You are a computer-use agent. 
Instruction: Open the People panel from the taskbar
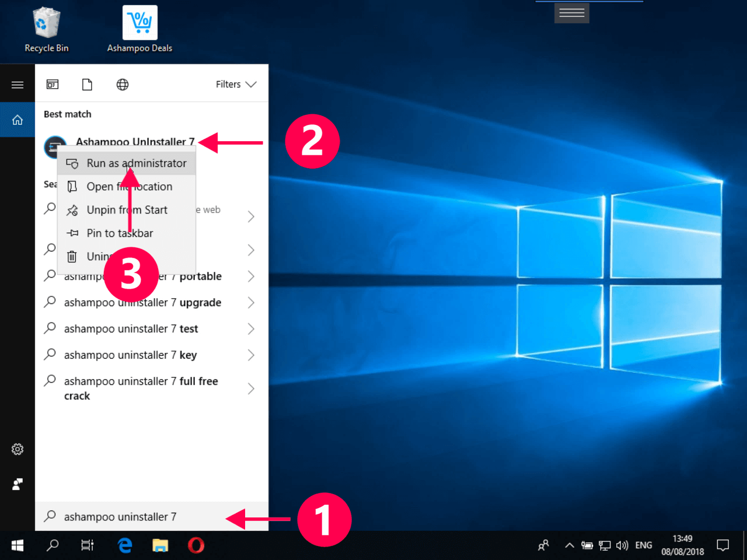tap(543, 545)
